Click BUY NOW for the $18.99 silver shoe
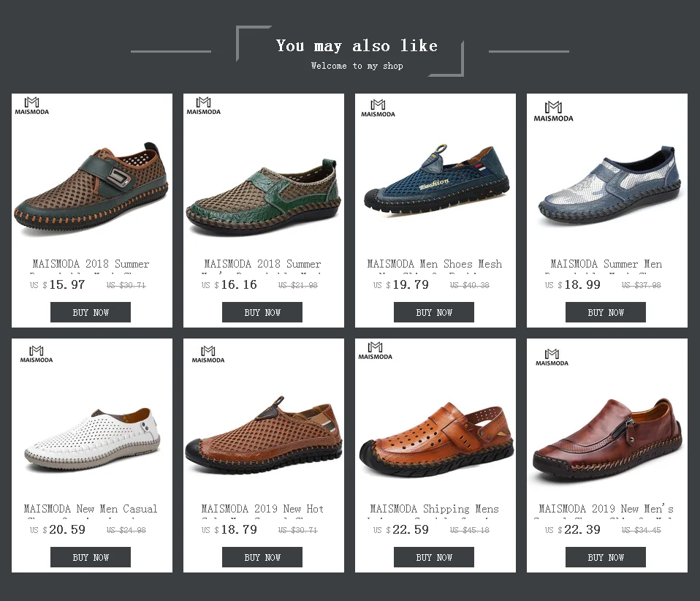This screenshot has width=700, height=601. 605,312
